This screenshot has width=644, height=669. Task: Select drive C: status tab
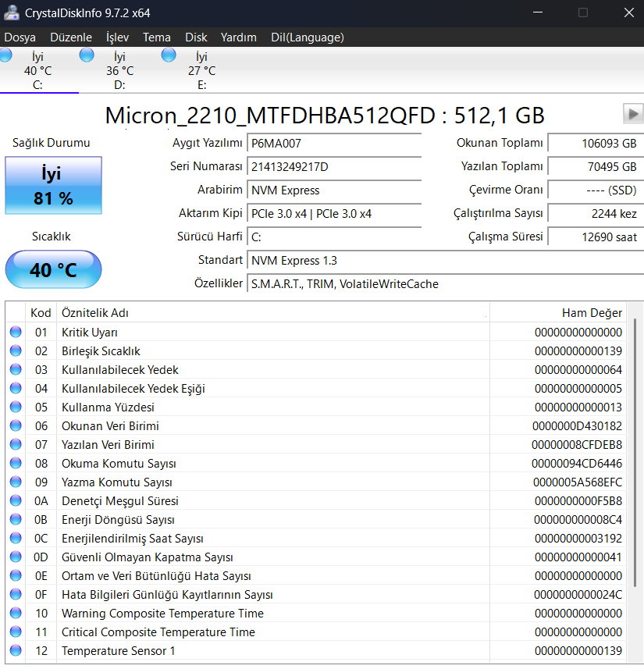click(37, 70)
